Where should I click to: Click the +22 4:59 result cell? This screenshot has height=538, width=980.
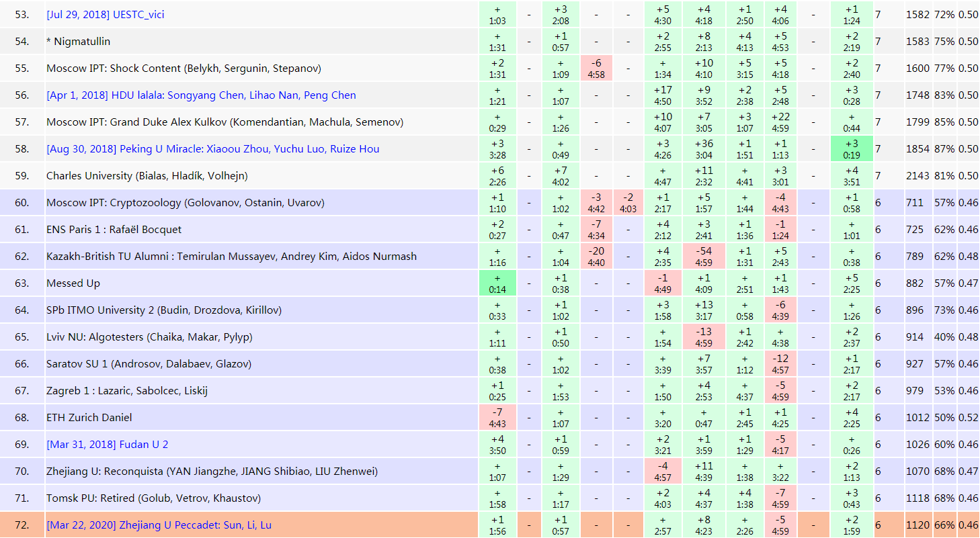coord(780,122)
